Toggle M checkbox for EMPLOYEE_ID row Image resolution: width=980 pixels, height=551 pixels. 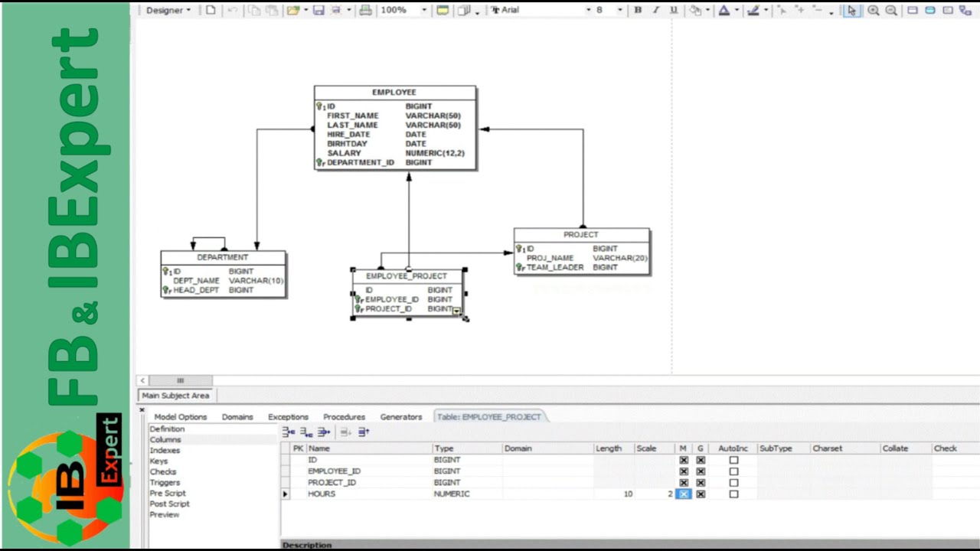tap(684, 471)
